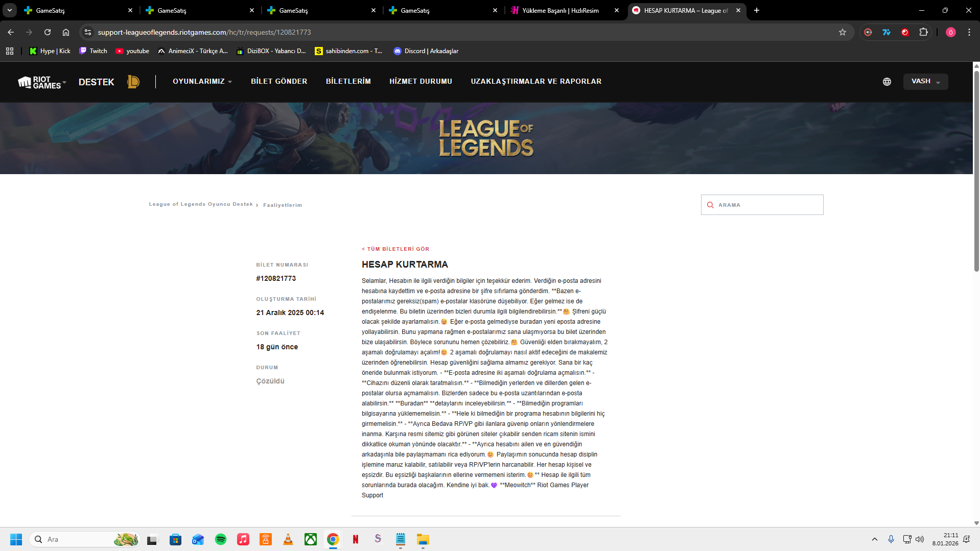
Task: Click the Çözüldü status text
Action: [x=270, y=381]
